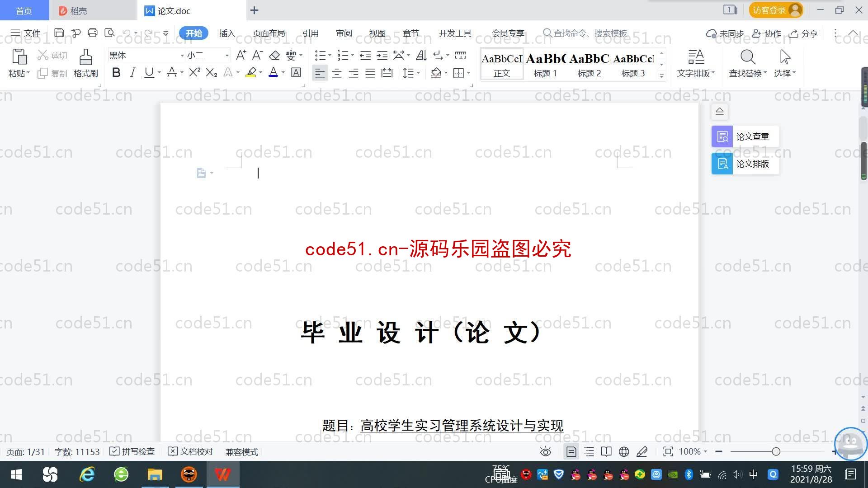Toggle 文档校对 document proofreading
This screenshot has height=488, width=868.
point(190,451)
